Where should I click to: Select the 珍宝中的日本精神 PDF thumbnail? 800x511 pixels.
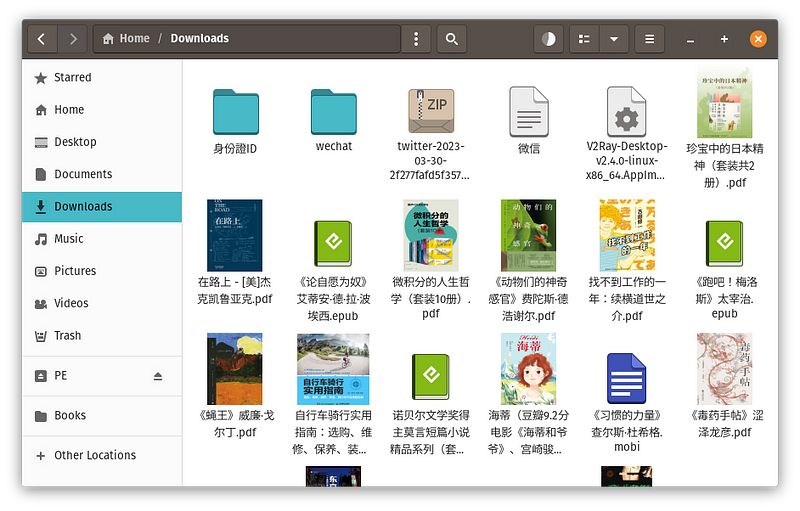tap(724, 103)
